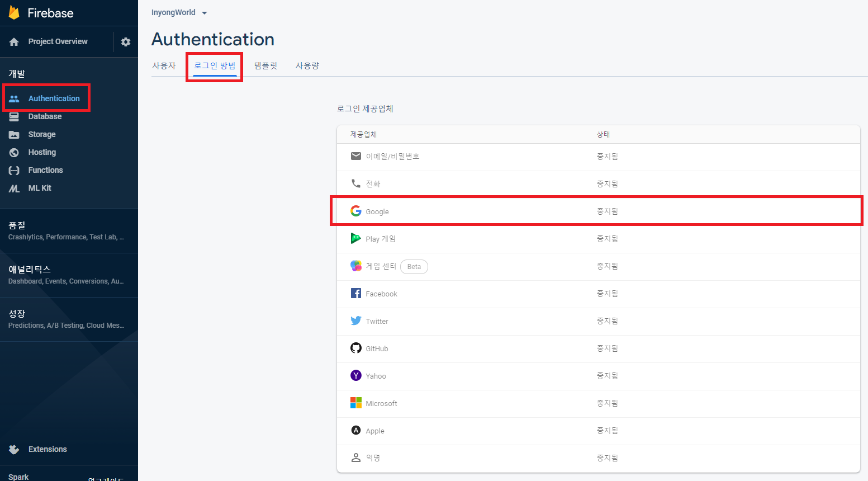Click the Twitter bird icon
This screenshot has width=868, height=481.
click(356, 320)
